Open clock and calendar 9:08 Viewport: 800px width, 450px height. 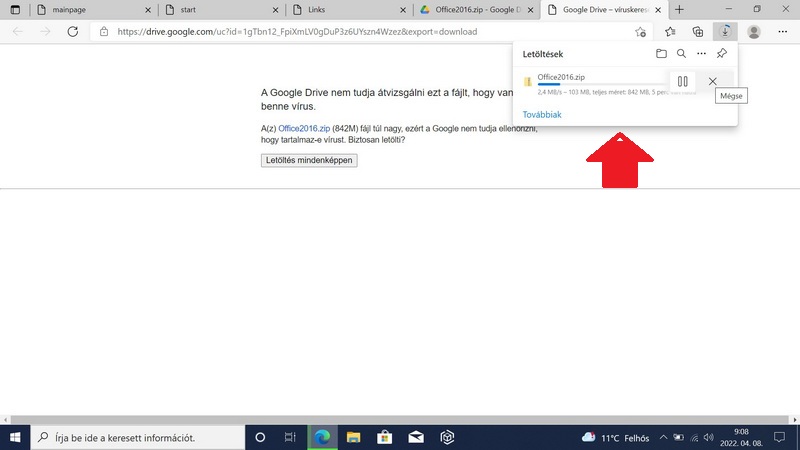tap(741, 438)
